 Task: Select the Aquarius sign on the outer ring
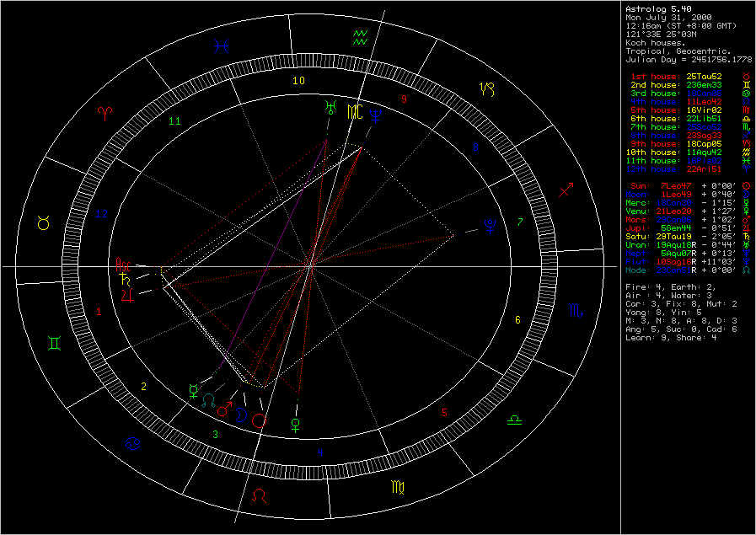[361, 36]
